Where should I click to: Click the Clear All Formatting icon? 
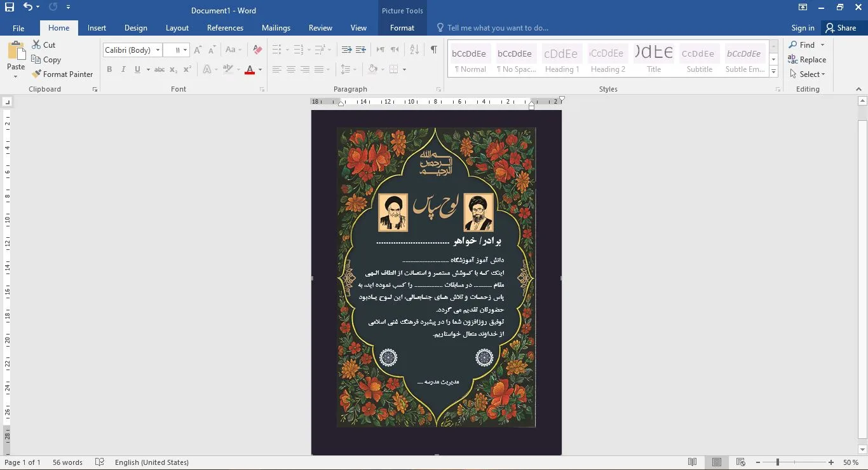coord(257,50)
